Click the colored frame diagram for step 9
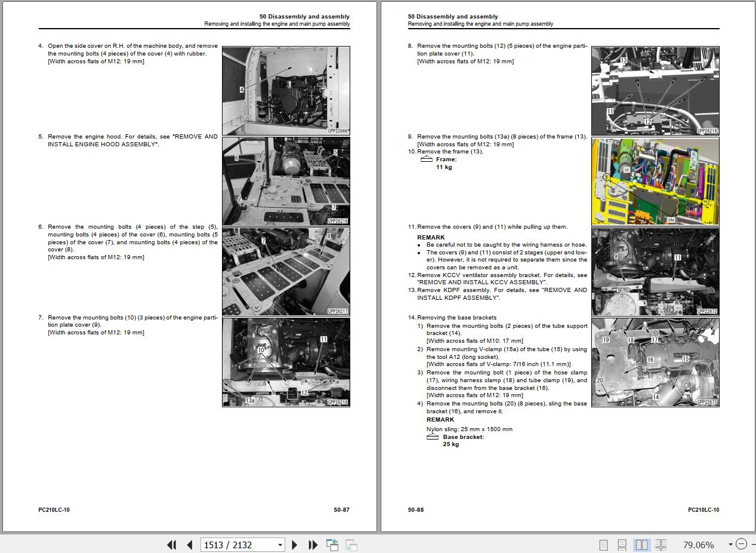This screenshot has width=756, height=553. [x=655, y=181]
